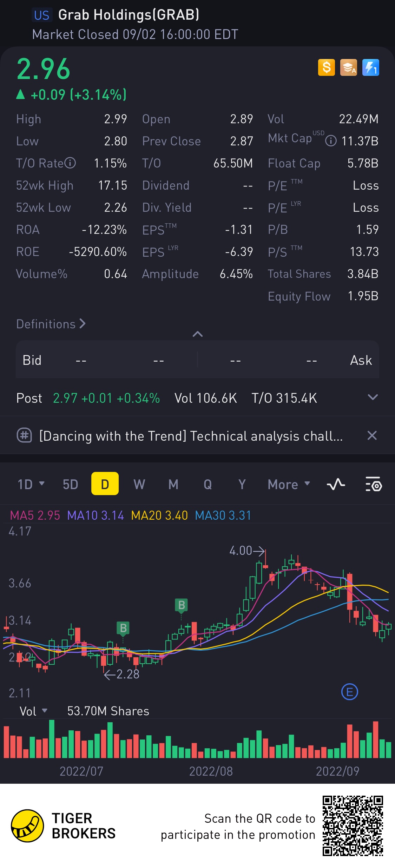
Task: Expand the Post market row
Action: pos(373,397)
